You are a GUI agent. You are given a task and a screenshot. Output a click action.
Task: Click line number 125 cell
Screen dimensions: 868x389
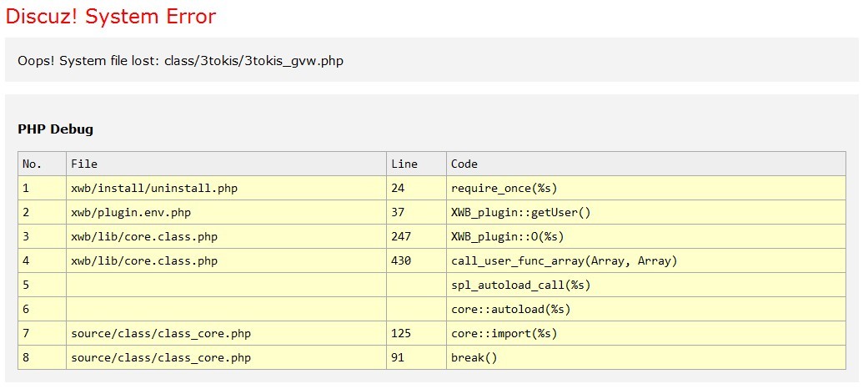[416, 334]
